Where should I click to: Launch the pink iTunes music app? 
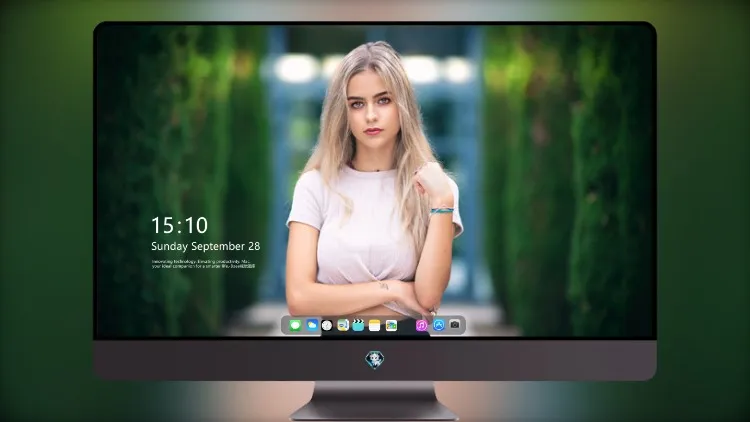421,326
